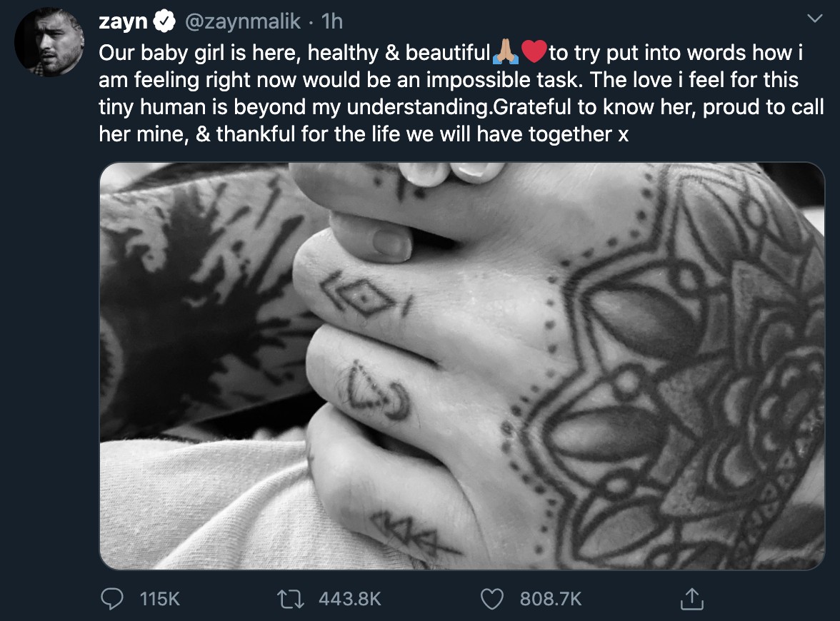This screenshot has width=840, height=621.
Task: Click the tweet text starting 'Our baby girl'
Action: click(x=461, y=93)
